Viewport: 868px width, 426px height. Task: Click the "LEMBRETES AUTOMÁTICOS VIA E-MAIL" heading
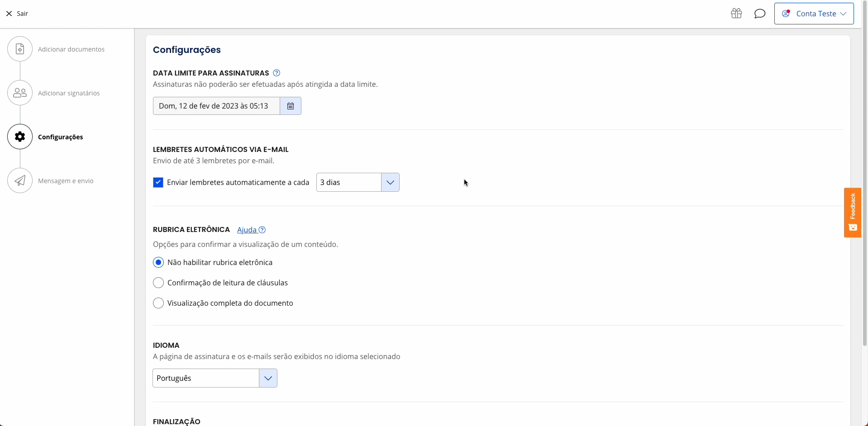tap(220, 149)
